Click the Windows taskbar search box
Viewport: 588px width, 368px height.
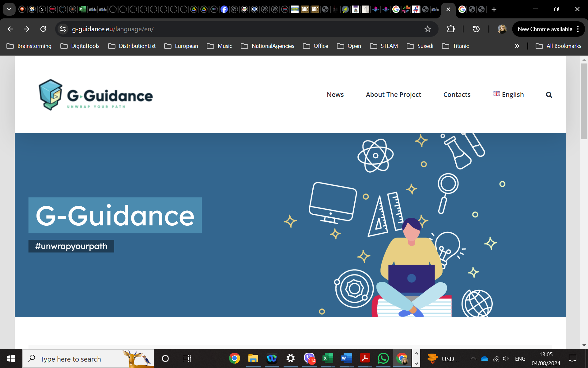pos(89,358)
